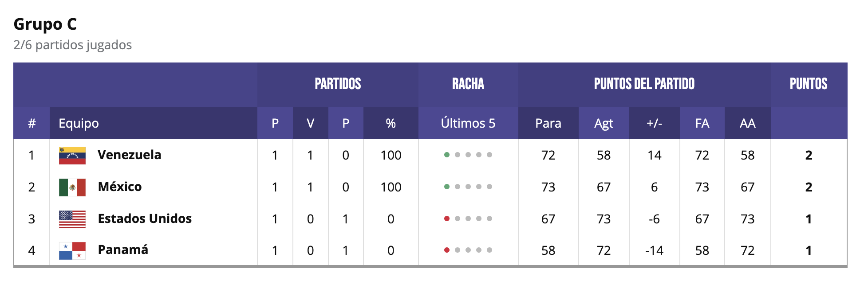Image resolution: width=868 pixels, height=289 pixels.
Task: Click the PUNTOS column header
Action: pos(808,84)
